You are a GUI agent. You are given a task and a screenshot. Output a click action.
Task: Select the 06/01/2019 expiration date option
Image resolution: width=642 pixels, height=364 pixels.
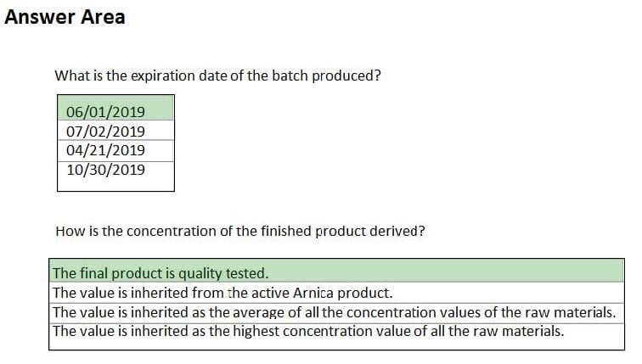(115, 108)
